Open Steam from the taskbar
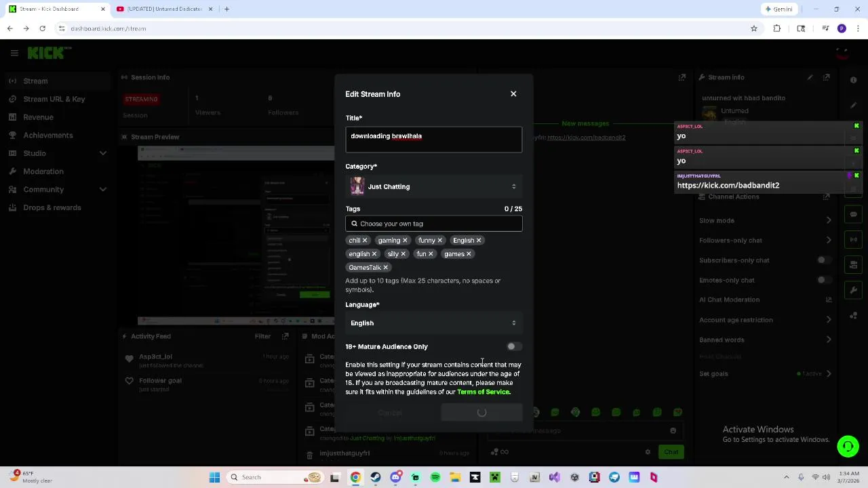 click(x=376, y=477)
